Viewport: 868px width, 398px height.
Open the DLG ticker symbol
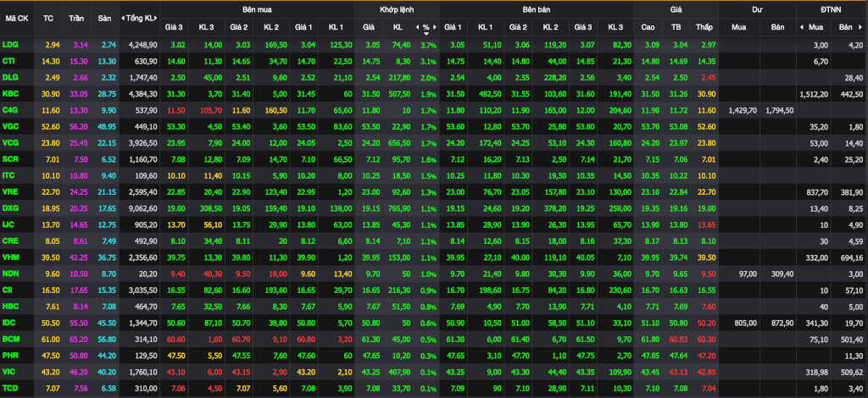coord(9,77)
